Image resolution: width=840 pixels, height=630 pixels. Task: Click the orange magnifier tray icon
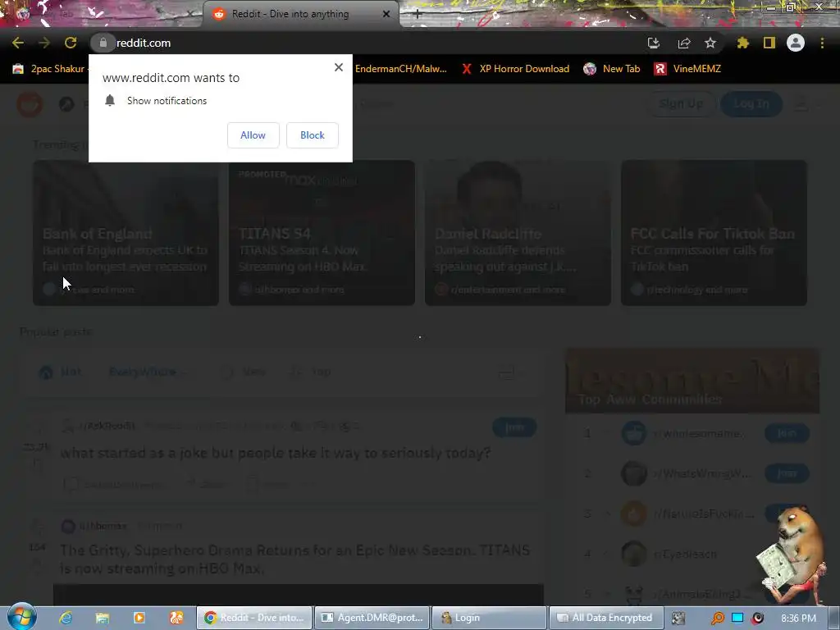click(717, 619)
